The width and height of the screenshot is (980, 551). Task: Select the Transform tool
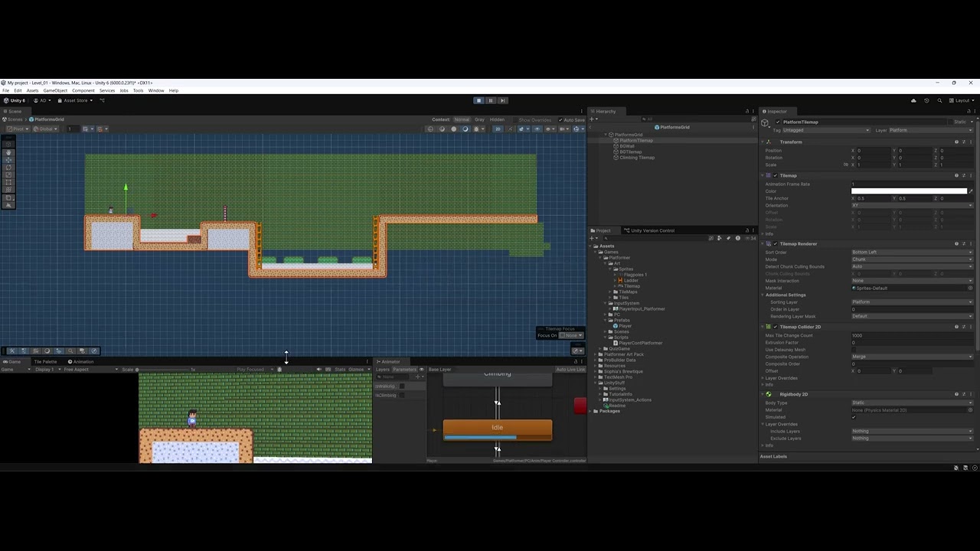coord(8,190)
